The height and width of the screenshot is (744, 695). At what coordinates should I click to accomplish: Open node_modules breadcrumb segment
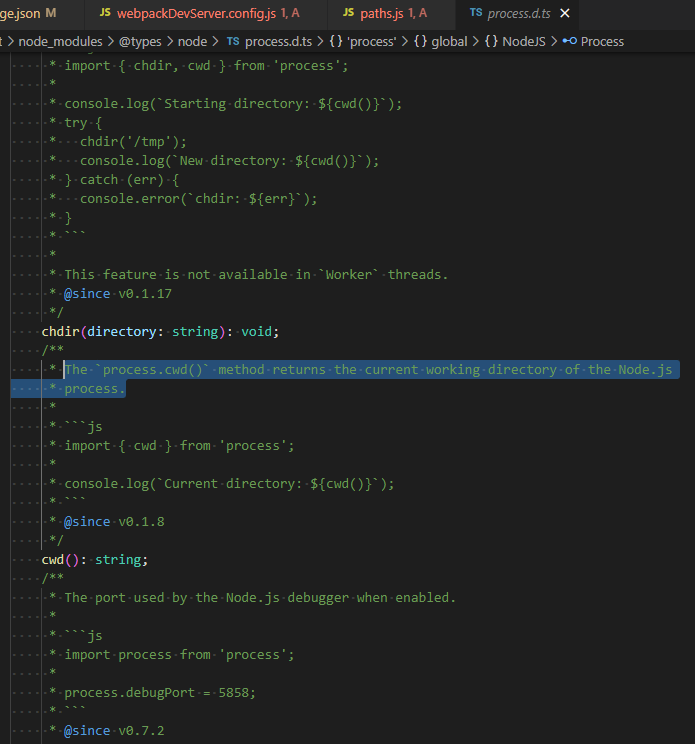pos(60,42)
